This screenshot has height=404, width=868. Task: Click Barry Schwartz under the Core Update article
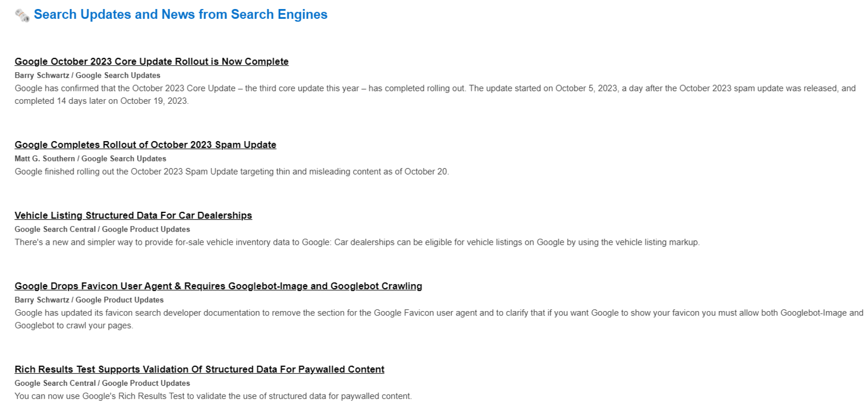click(42, 75)
